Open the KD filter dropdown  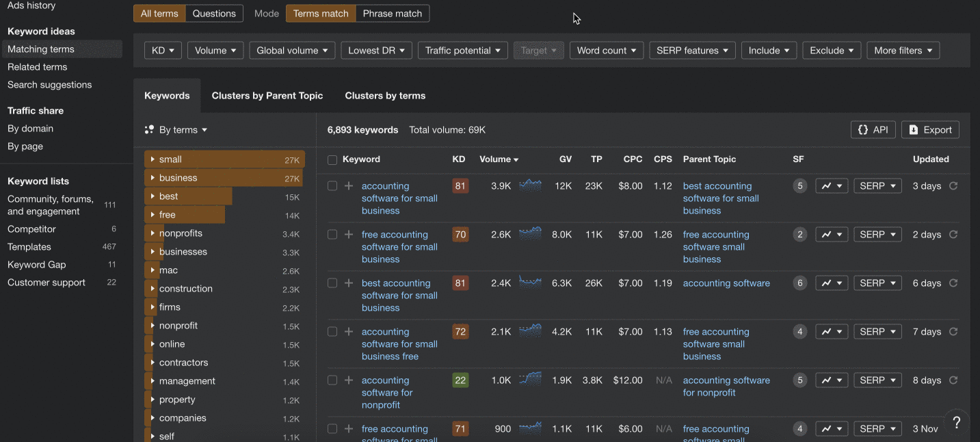pyautogui.click(x=163, y=51)
